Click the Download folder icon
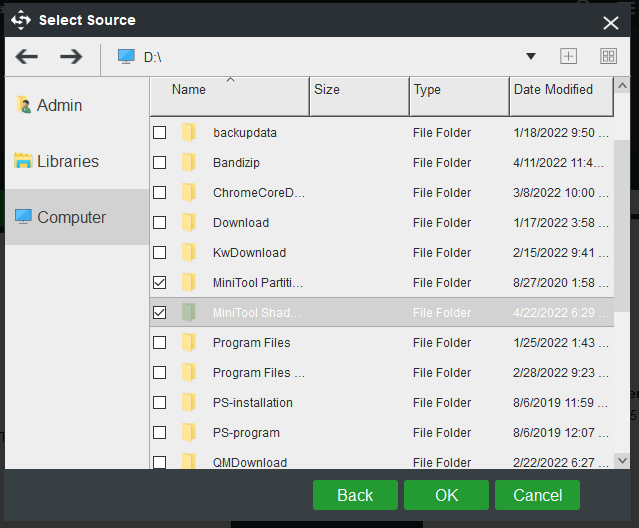 pos(188,222)
